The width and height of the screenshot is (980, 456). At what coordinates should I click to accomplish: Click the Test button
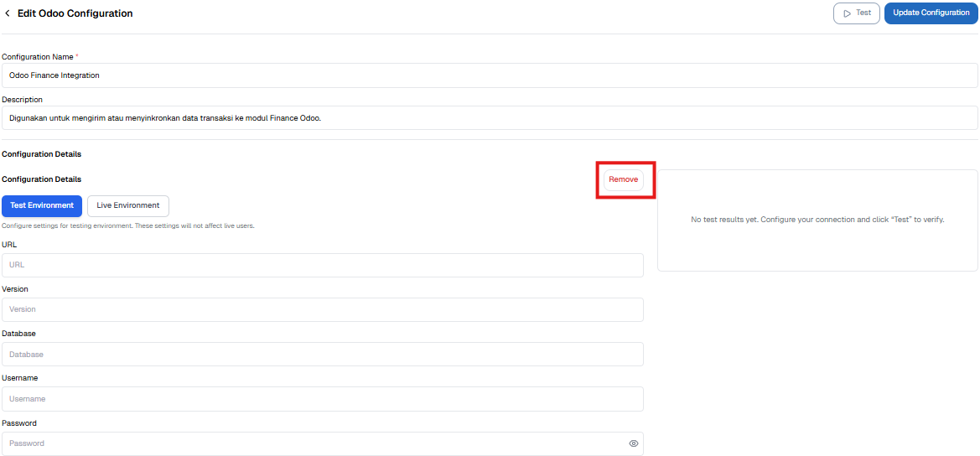pyautogui.click(x=857, y=13)
